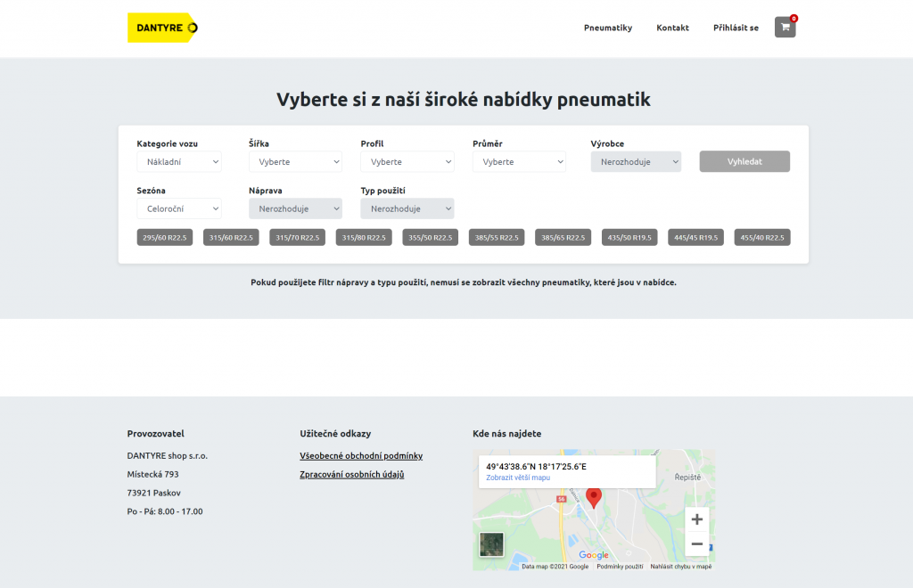Image resolution: width=913 pixels, height=588 pixels.
Task: Open the Kontakt page
Action: [672, 28]
